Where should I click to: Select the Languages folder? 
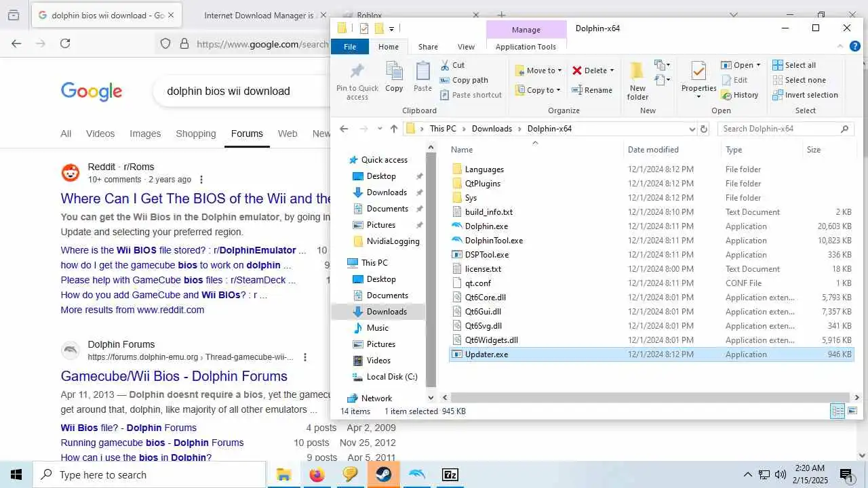click(484, 169)
